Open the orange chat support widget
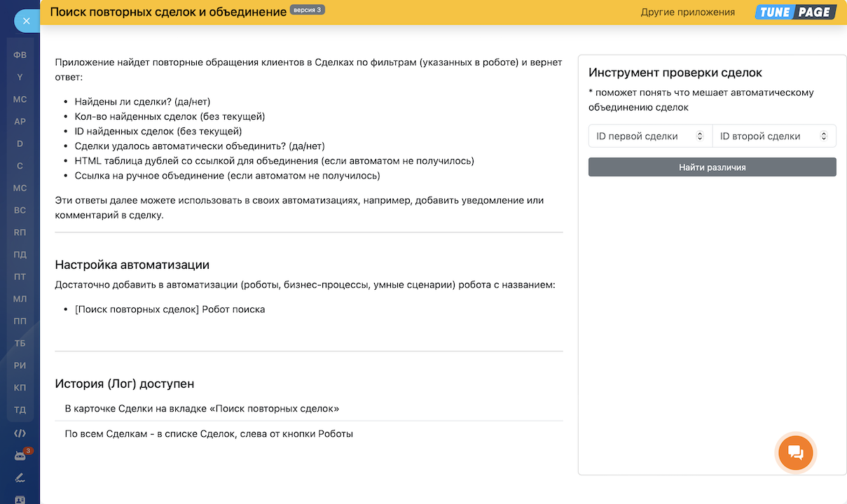The width and height of the screenshot is (847, 504). pos(795,453)
